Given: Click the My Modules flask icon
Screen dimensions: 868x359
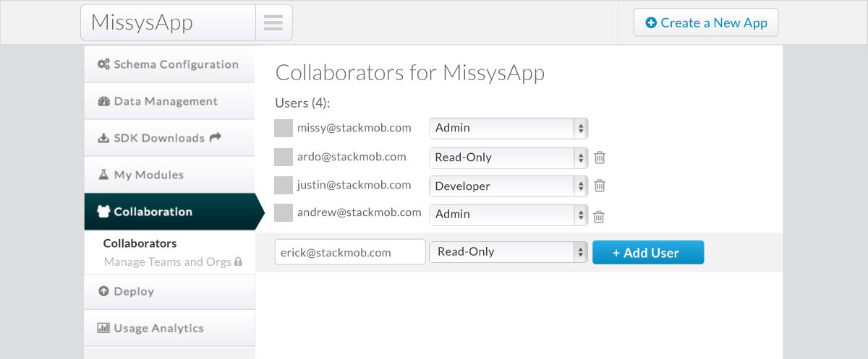Looking at the screenshot, I should click(x=103, y=175).
